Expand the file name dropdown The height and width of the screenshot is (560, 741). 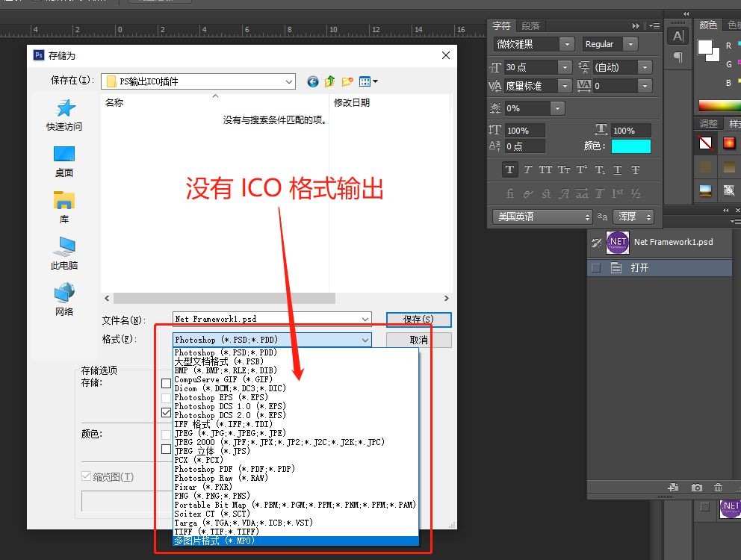[365, 320]
